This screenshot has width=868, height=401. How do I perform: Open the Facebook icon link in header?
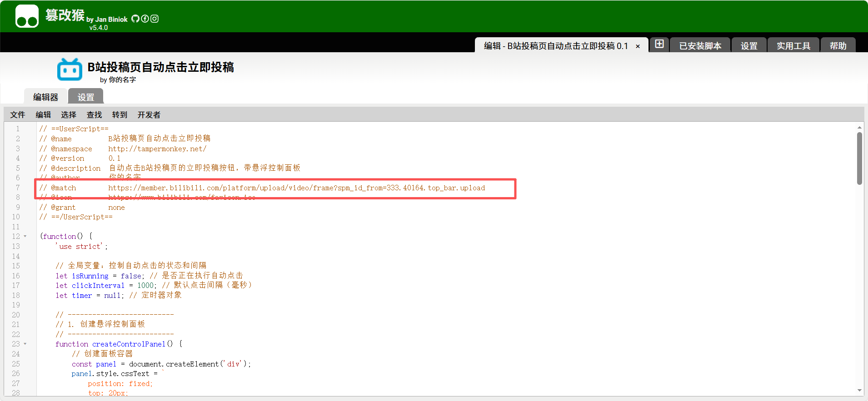(145, 19)
